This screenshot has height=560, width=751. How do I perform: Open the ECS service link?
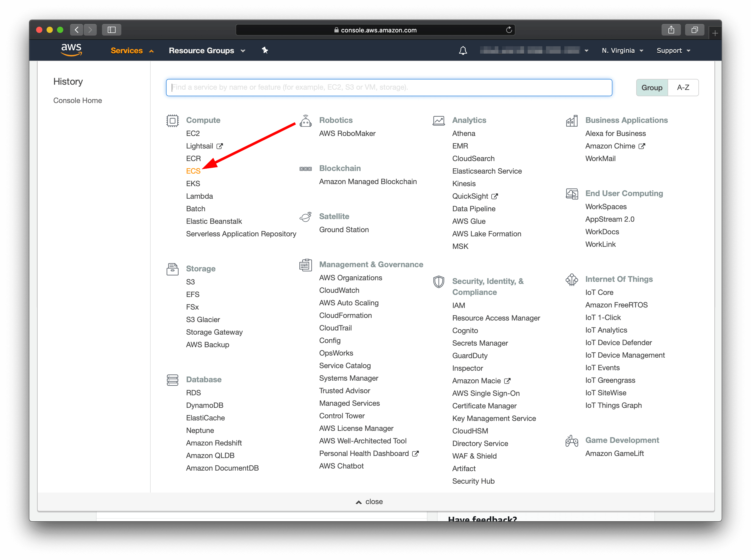point(193,171)
